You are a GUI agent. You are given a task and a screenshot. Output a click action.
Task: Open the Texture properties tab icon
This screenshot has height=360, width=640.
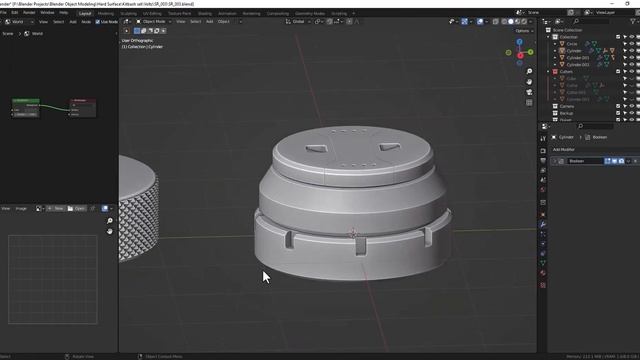point(543,285)
